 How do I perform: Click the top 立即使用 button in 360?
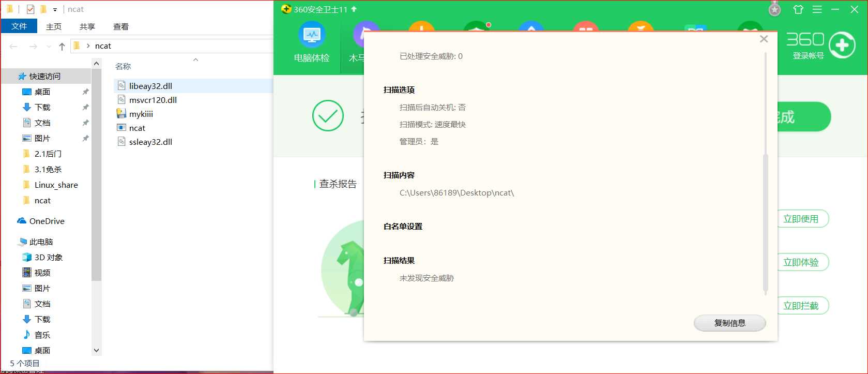(801, 219)
